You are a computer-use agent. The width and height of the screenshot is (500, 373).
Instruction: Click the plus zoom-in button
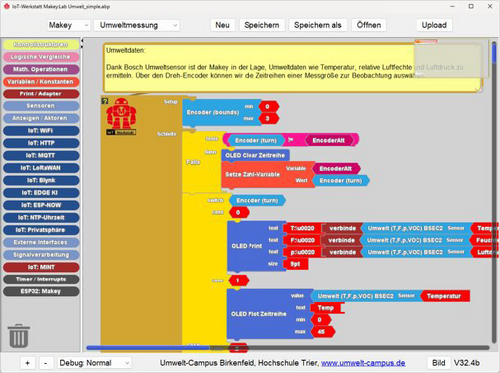tap(28, 363)
